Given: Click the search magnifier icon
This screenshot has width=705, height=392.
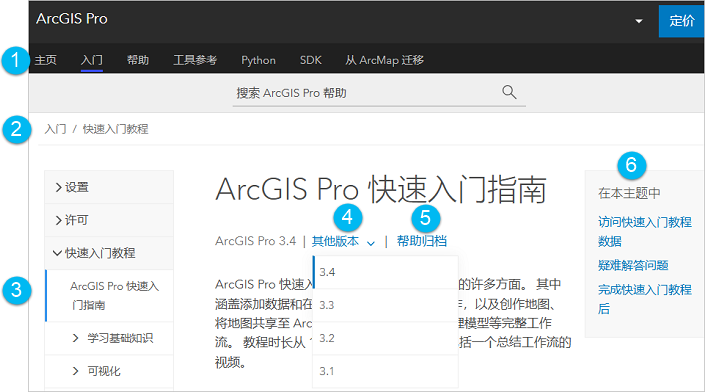Looking at the screenshot, I should point(509,92).
